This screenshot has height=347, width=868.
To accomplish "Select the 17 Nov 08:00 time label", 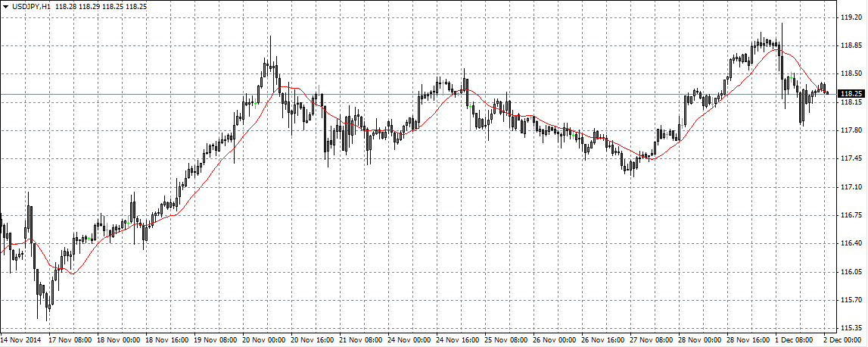I will pos(71,340).
